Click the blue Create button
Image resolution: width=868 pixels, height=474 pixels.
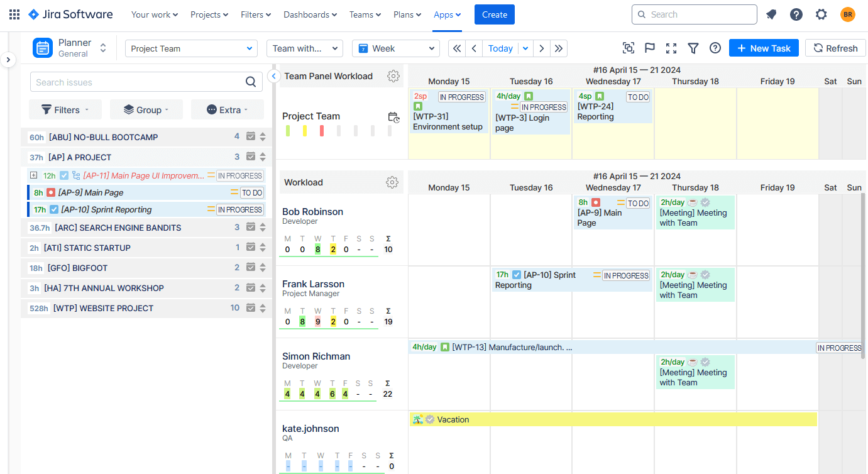(495, 14)
